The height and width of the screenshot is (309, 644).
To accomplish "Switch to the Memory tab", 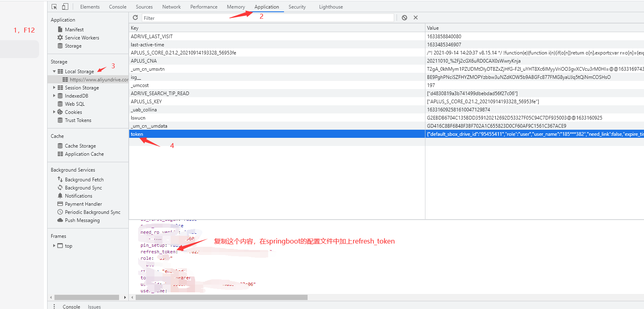I will point(236,7).
